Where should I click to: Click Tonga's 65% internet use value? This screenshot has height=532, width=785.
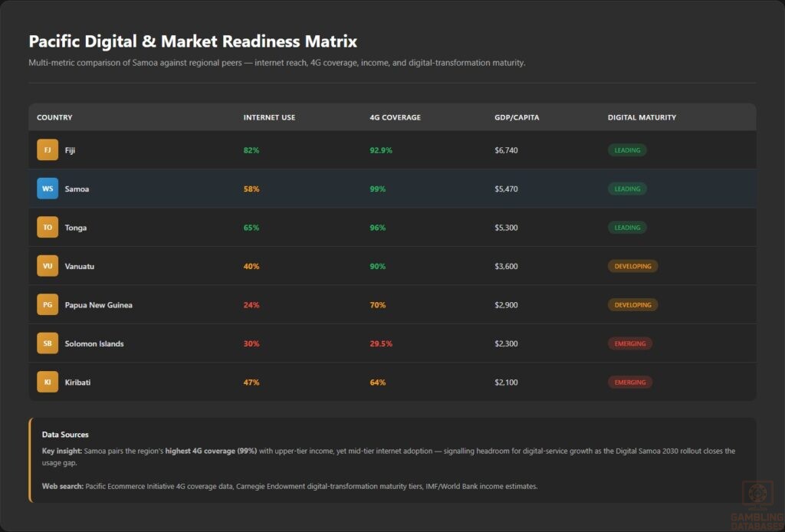point(251,227)
